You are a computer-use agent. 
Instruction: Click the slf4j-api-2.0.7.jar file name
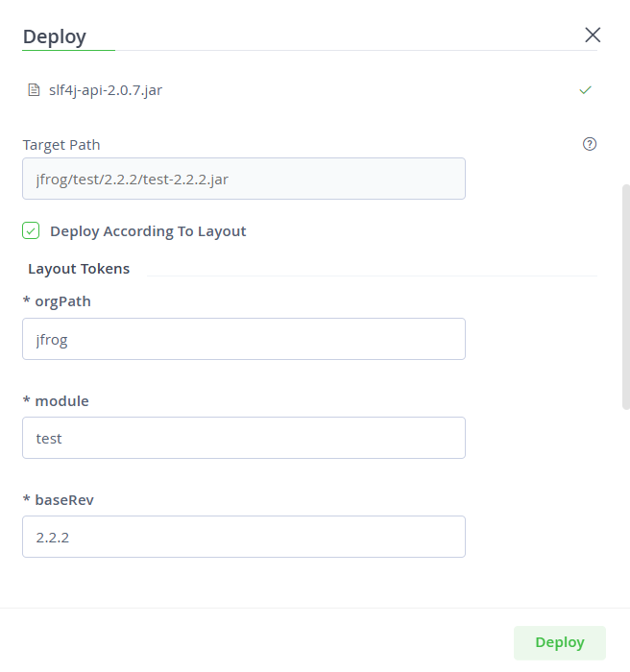(106, 90)
